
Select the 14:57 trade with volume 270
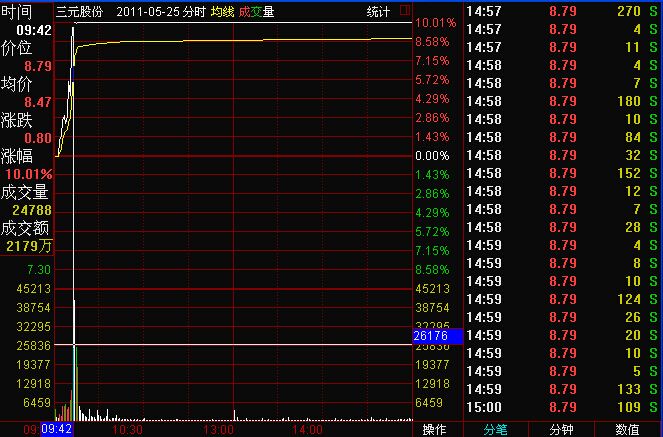562,10
